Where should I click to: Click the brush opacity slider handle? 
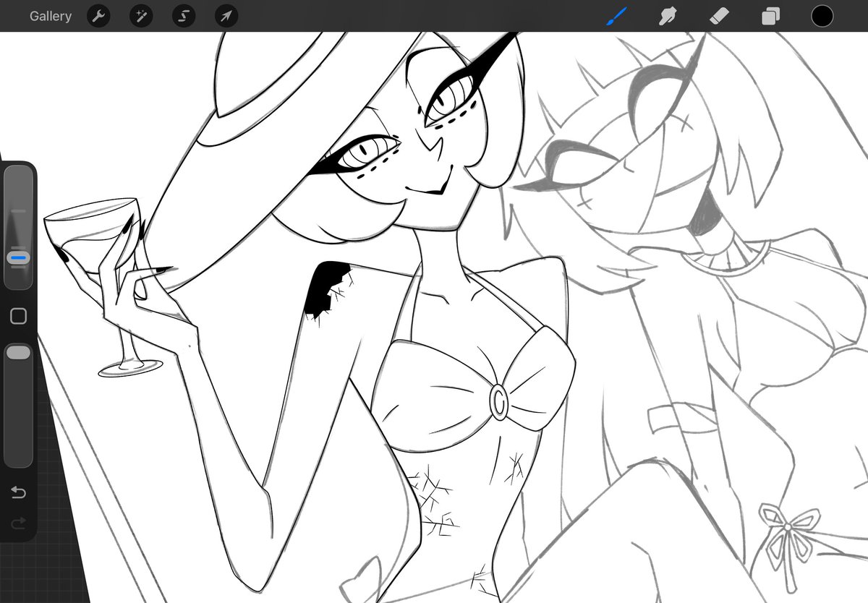(18, 352)
